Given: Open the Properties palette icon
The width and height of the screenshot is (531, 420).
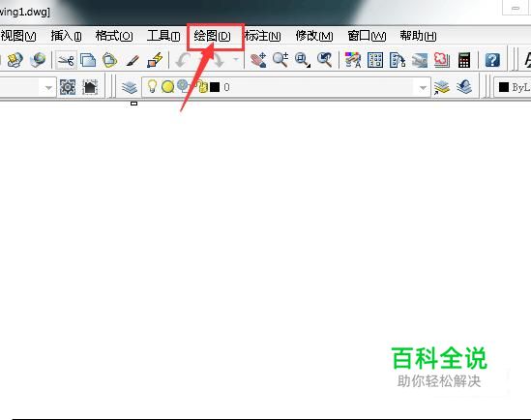Looking at the screenshot, I should coord(352,60).
